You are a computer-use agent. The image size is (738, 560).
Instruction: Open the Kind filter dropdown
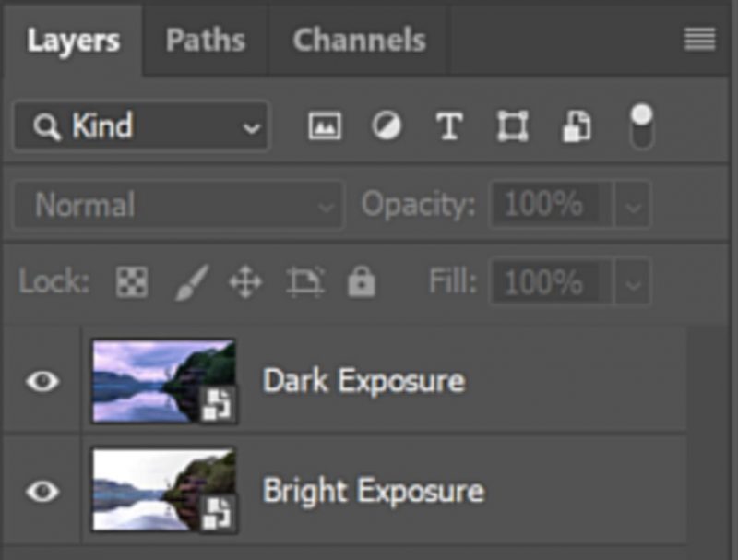pos(141,126)
